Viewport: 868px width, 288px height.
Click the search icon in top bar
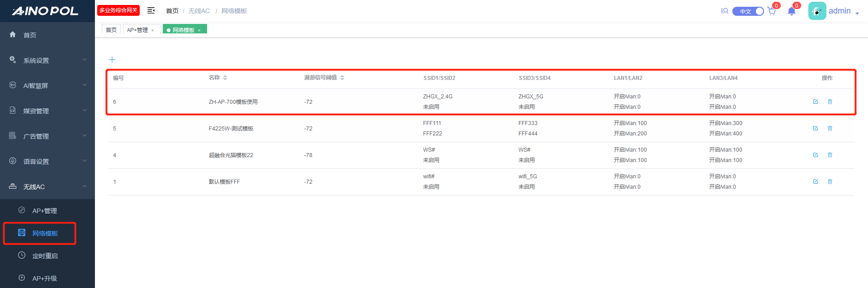click(724, 11)
